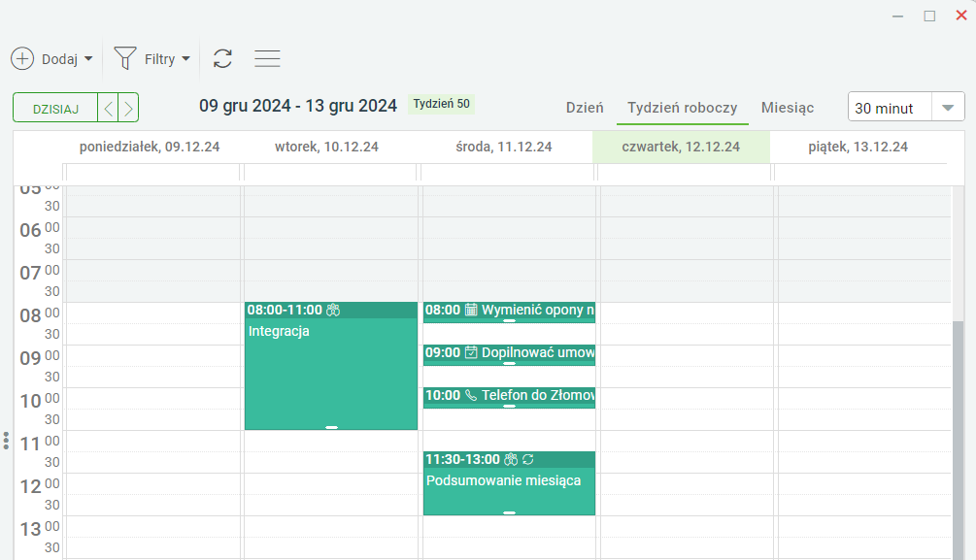The height and width of the screenshot is (560, 976).
Task: Jump to today with DZISIAJ button
Action: 55,109
